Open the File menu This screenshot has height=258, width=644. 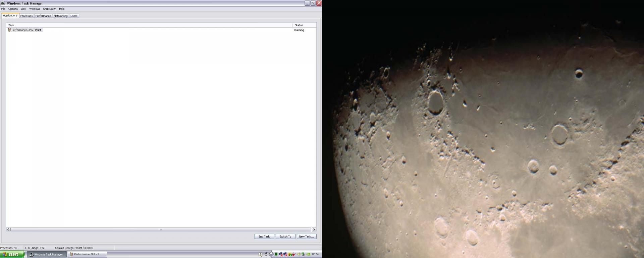click(x=3, y=9)
